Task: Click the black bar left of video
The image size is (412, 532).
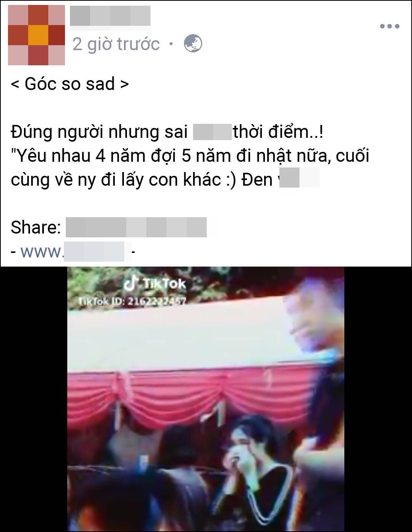Action: (x=34, y=399)
